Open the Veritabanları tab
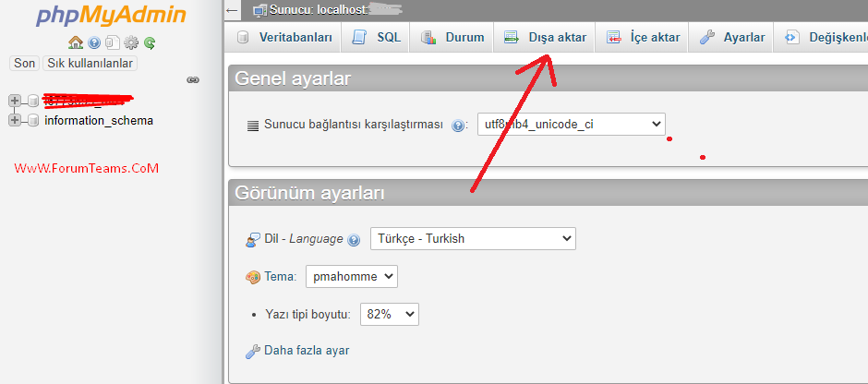 (x=284, y=38)
